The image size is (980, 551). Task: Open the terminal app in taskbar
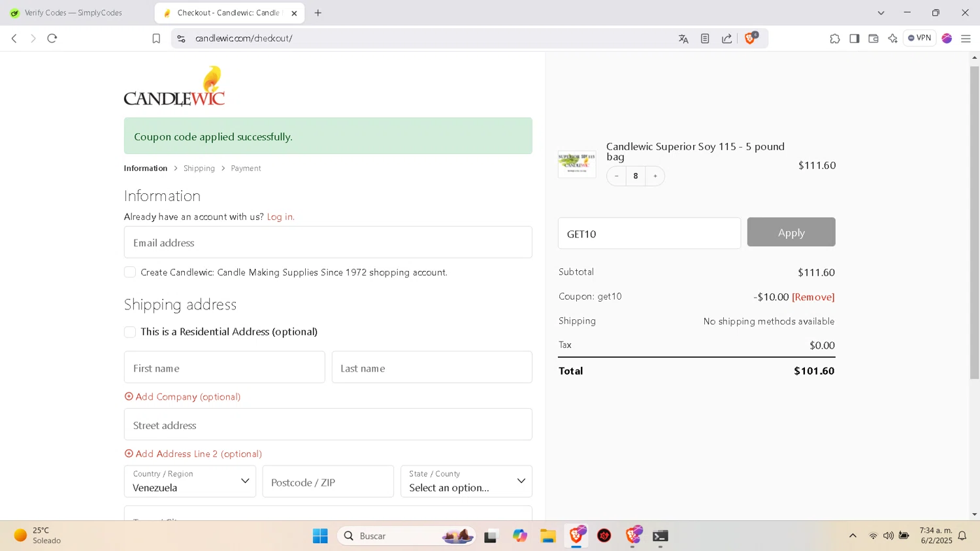(661, 536)
